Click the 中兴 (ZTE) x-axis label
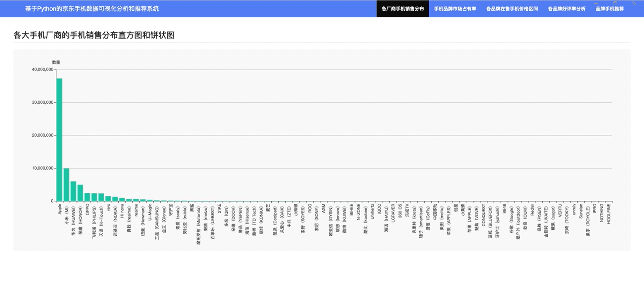The height and width of the screenshot is (286, 644). (289, 217)
